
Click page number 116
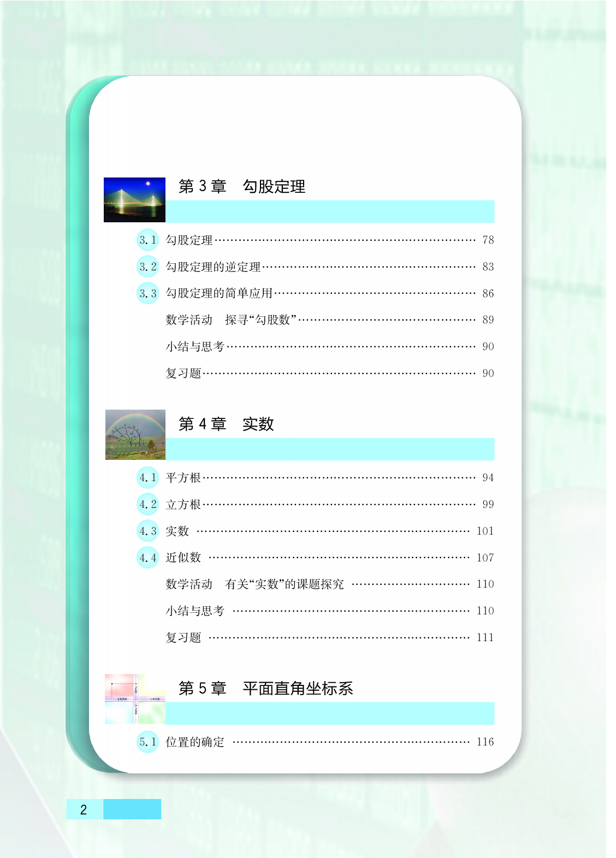(485, 742)
